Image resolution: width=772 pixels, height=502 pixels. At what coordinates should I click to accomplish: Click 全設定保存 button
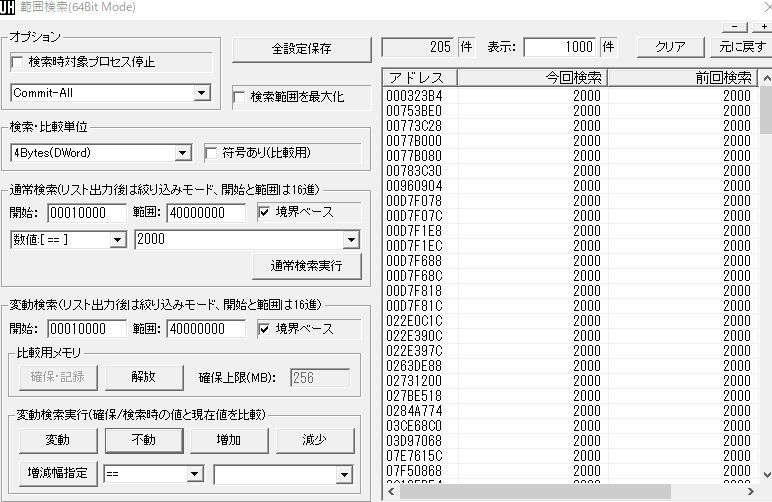point(301,49)
